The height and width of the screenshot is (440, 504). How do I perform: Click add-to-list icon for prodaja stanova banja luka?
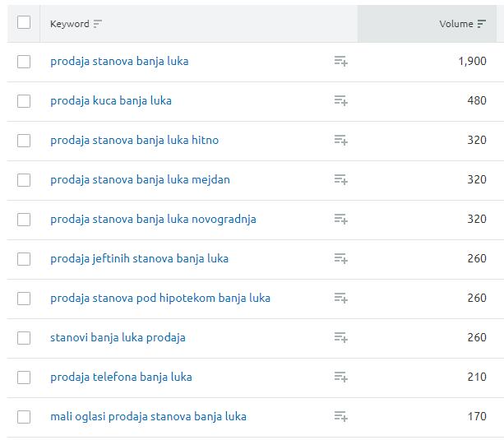tap(340, 62)
